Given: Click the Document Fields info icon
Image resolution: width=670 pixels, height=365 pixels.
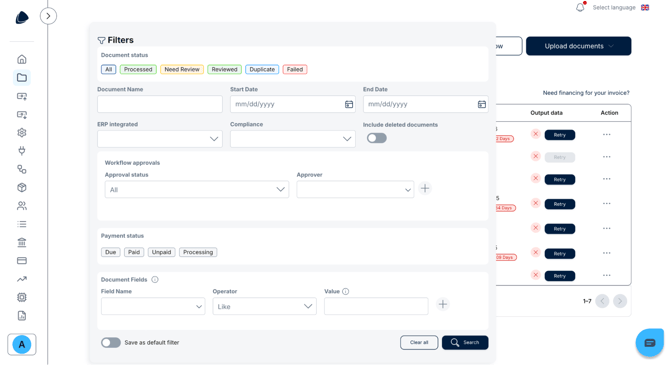Looking at the screenshot, I should click(x=155, y=280).
